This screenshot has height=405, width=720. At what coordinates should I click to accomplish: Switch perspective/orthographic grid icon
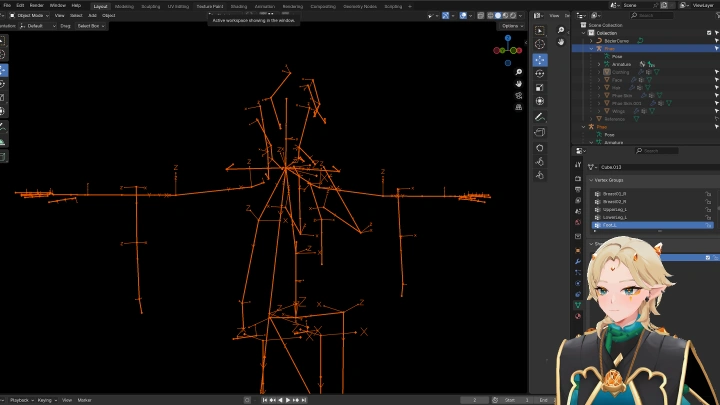pyautogui.click(x=518, y=107)
